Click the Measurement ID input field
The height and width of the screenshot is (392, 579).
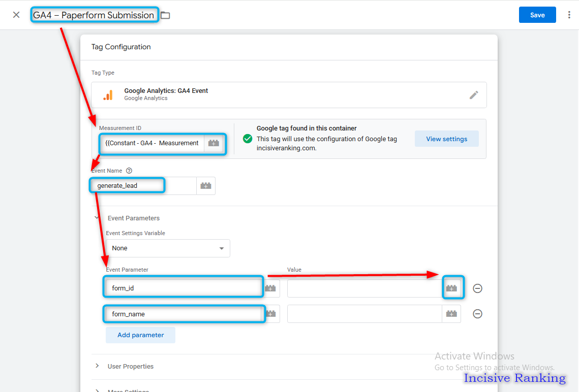click(152, 143)
